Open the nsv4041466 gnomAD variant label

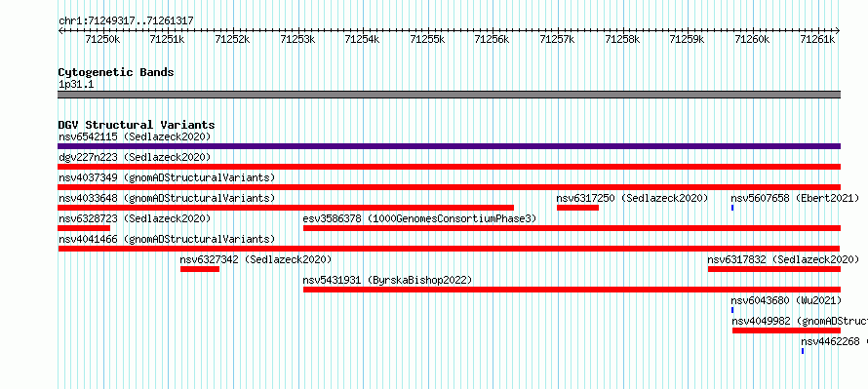pyautogui.click(x=167, y=239)
